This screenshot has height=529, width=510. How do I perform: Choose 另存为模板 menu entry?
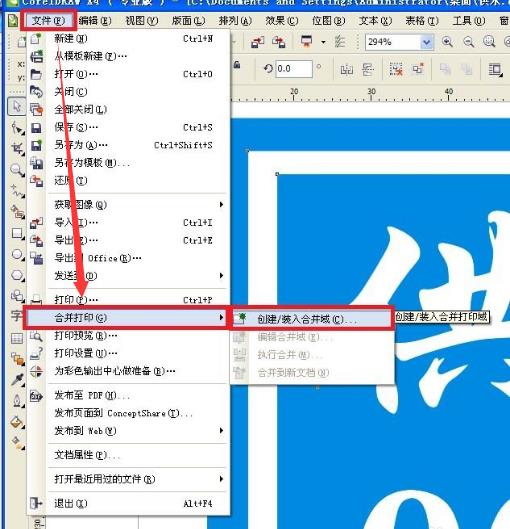128,163
